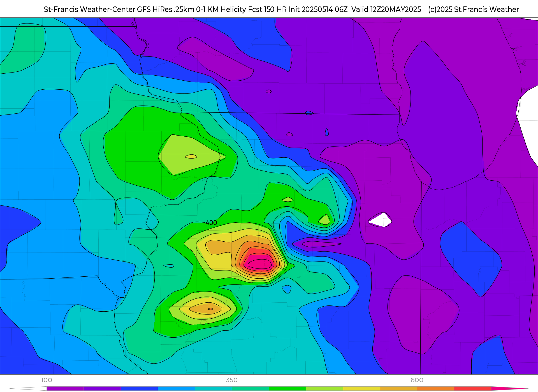Click the colorbar label "100"
The width and height of the screenshot is (538, 392).
47,380
